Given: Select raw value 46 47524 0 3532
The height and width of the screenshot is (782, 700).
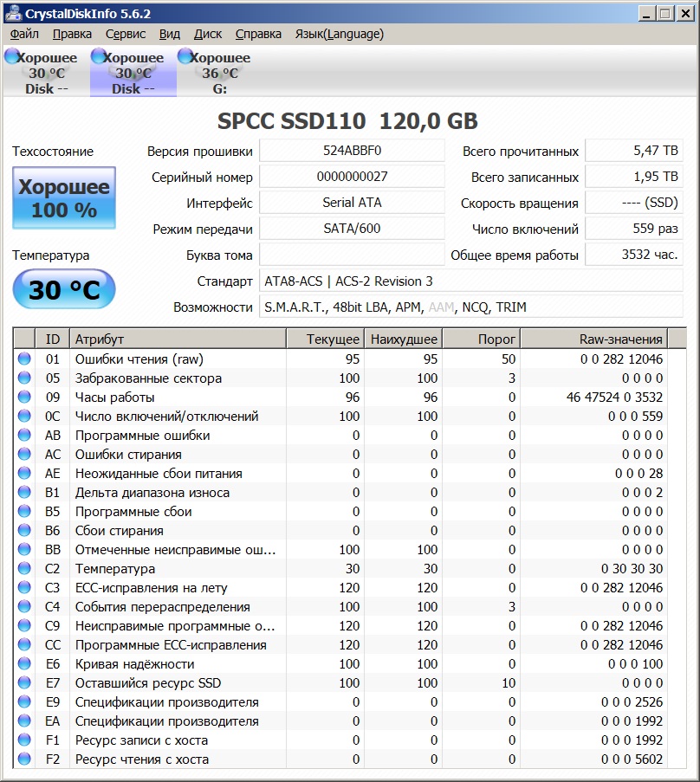Looking at the screenshot, I should pos(614,397).
